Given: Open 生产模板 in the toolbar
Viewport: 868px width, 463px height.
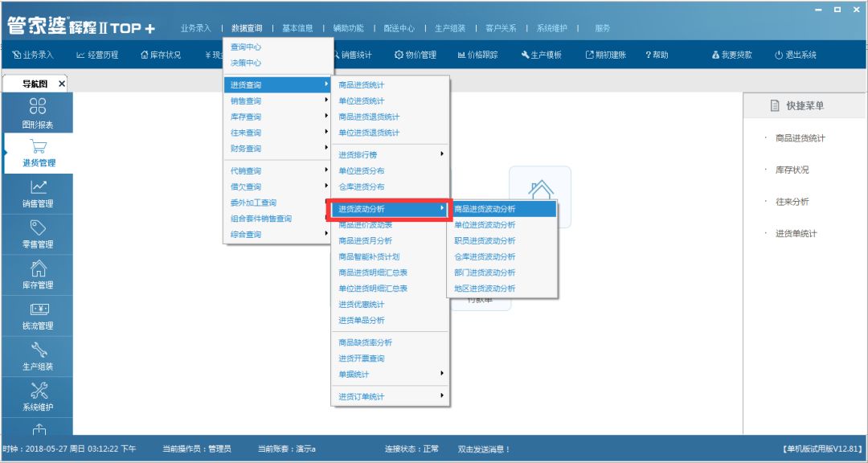Looking at the screenshot, I should (542, 55).
